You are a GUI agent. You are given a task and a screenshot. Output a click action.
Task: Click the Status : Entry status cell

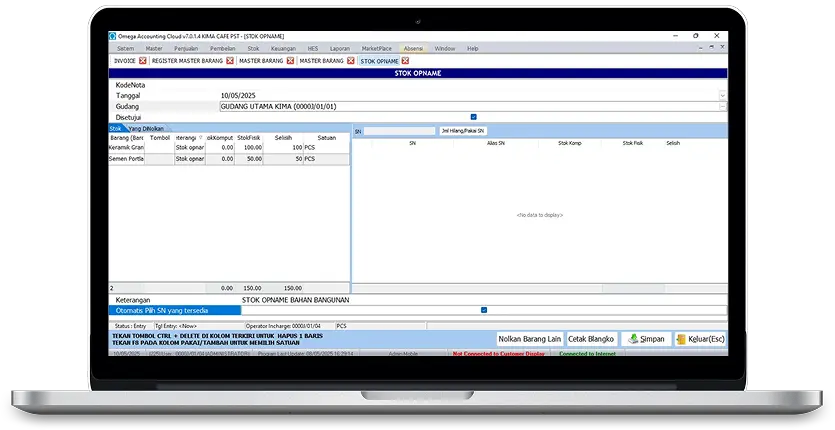(130, 326)
